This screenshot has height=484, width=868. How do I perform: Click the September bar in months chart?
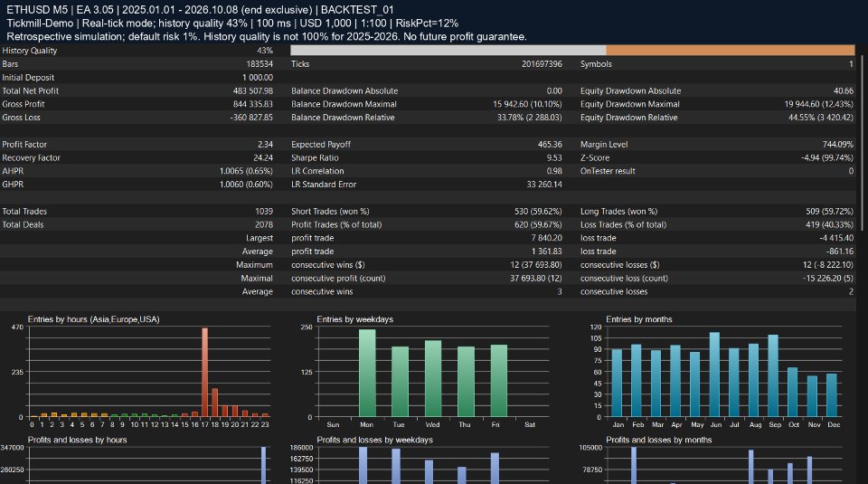pyautogui.click(x=773, y=375)
